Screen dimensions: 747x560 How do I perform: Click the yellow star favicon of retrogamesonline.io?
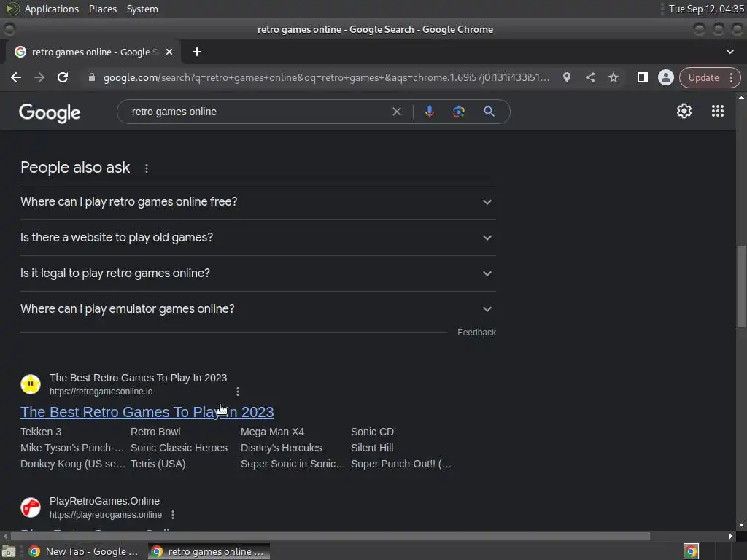click(31, 384)
